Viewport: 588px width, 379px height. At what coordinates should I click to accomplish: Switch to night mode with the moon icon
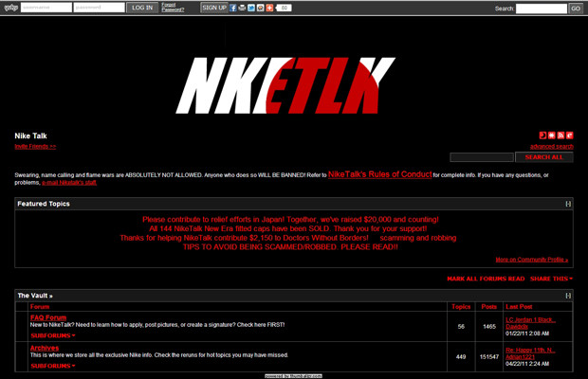[543, 135]
